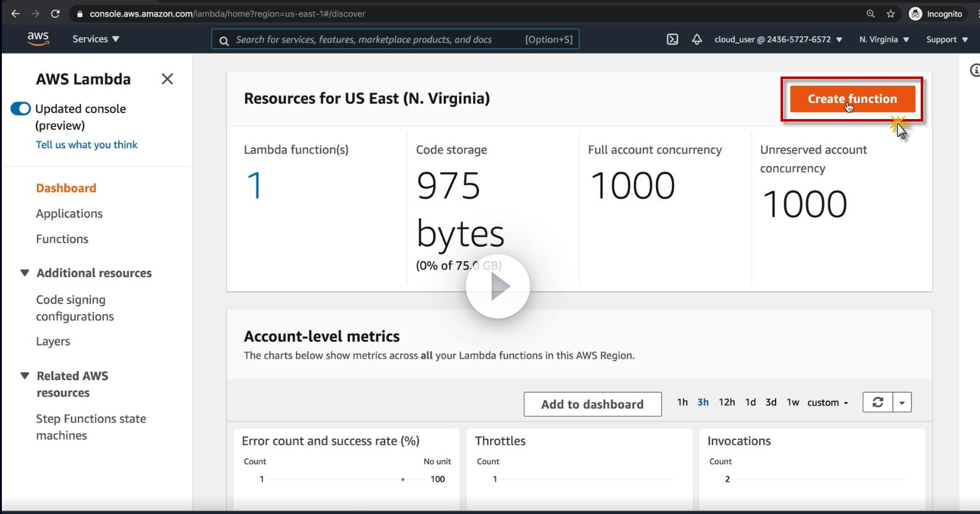The height and width of the screenshot is (514, 980).
Task: Click the browser reload icon
Action: coord(55,14)
